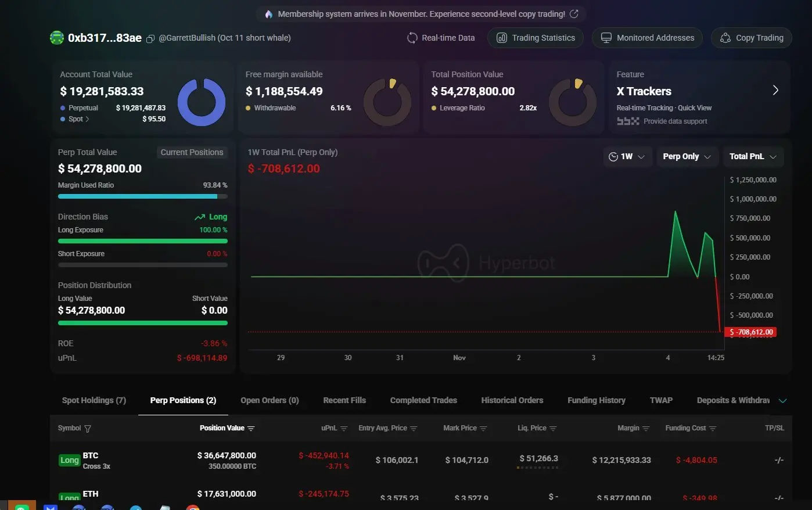This screenshot has height=510, width=812.
Task: Click BTC liquidation price $ 51,266.3
Action: pos(538,458)
